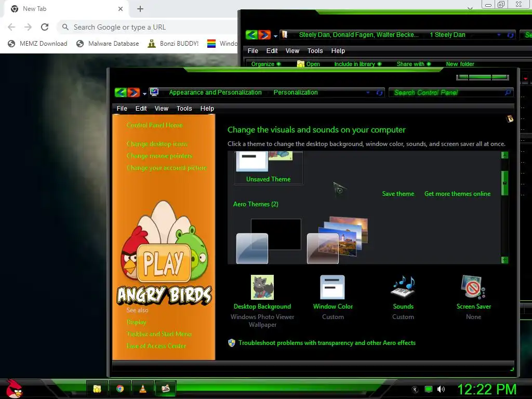Open recent locations dropdown in Steely Dan window
The width and height of the screenshot is (532, 399).
[x=275, y=36]
